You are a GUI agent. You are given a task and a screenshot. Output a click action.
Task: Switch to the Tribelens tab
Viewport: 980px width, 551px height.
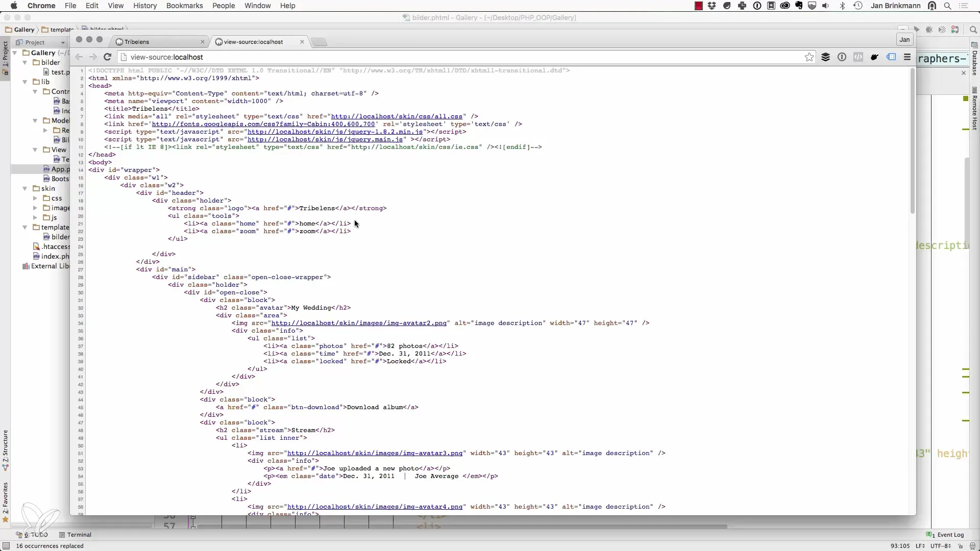[x=158, y=42]
